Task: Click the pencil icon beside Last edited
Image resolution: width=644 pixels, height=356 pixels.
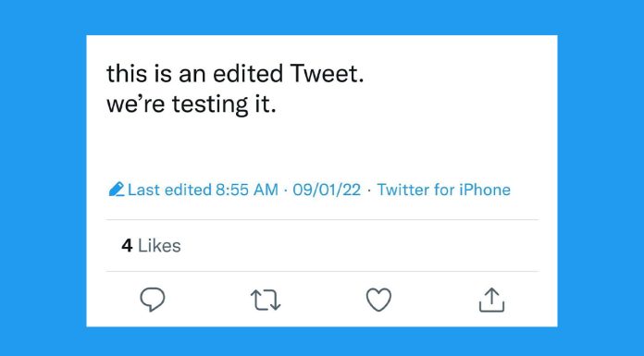Action: 117,190
